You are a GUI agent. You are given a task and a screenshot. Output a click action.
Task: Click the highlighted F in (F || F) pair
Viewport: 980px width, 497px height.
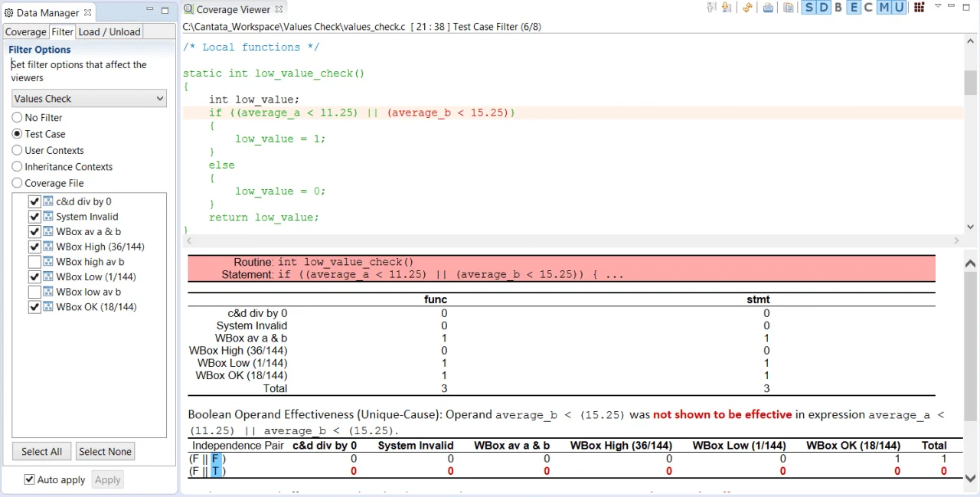(x=215, y=459)
